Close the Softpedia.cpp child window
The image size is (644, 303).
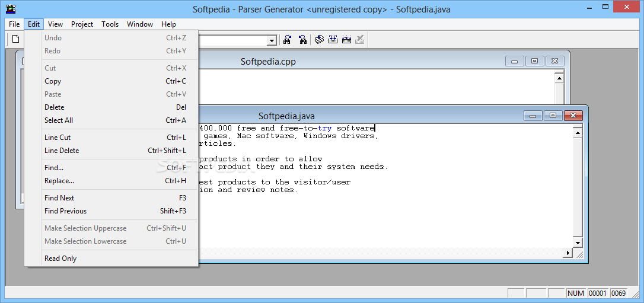click(554, 61)
